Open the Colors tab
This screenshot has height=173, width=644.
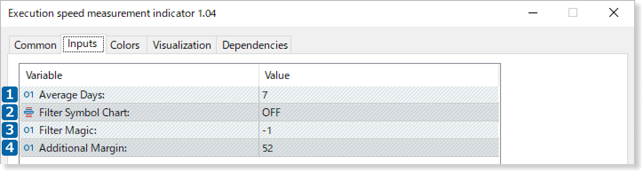tap(125, 45)
